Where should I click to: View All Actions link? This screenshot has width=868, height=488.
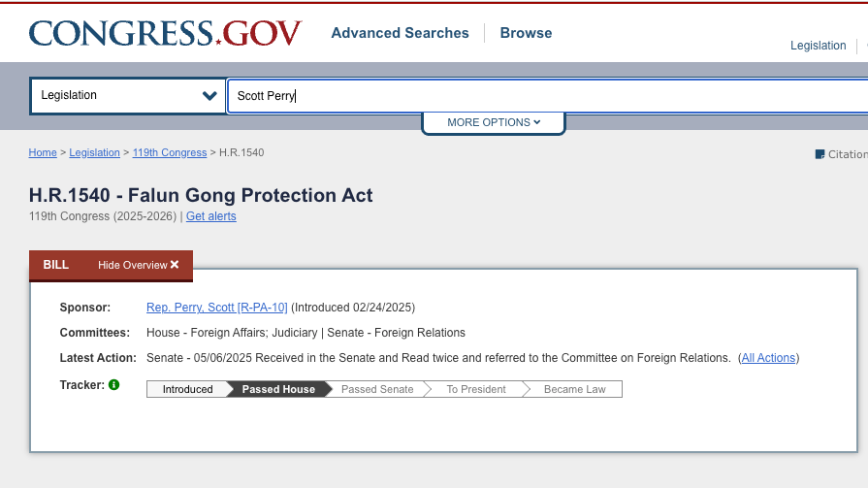tap(768, 358)
